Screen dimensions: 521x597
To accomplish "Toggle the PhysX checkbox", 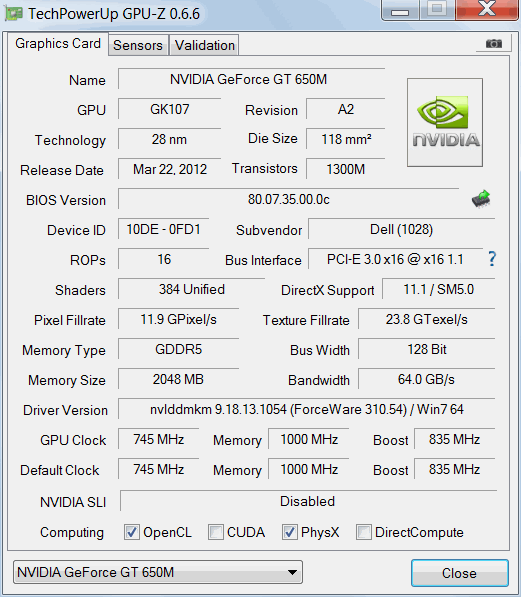I will coord(289,532).
